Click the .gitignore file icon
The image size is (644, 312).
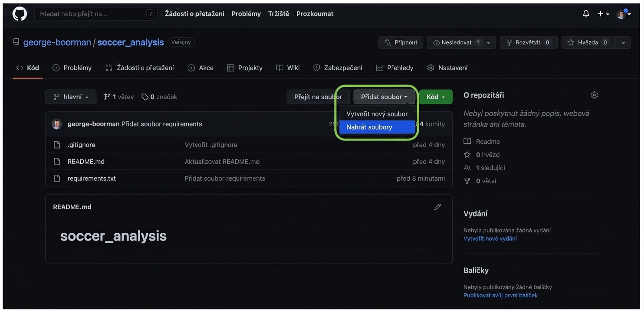[x=57, y=145]
